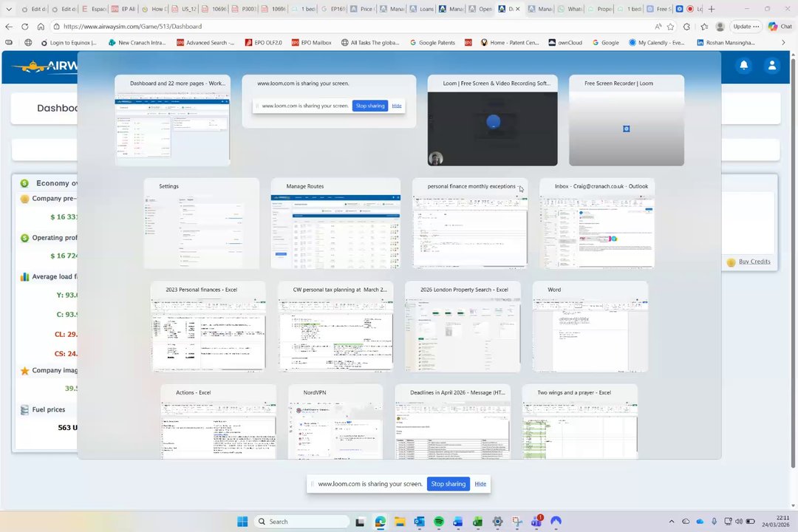Click the microphone icon in system tray
The image size is (798, 532).
click(x=714, y=522)
